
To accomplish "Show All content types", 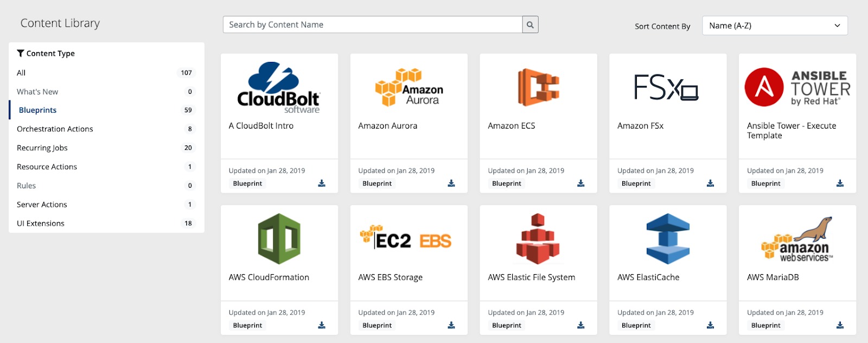I will [106, 73].
